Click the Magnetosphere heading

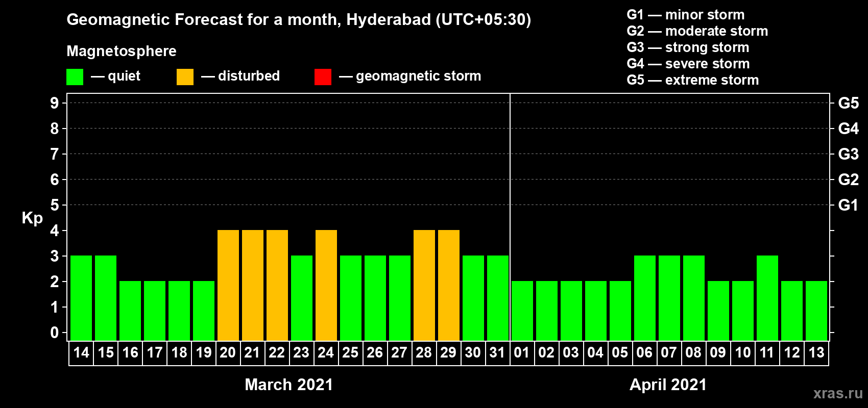coord(122,52)
